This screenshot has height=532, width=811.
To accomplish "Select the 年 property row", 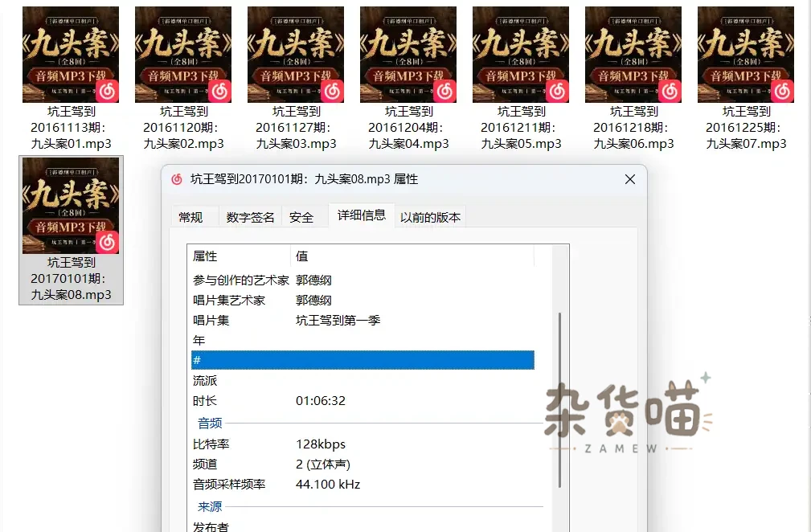I will click(362, 341).
